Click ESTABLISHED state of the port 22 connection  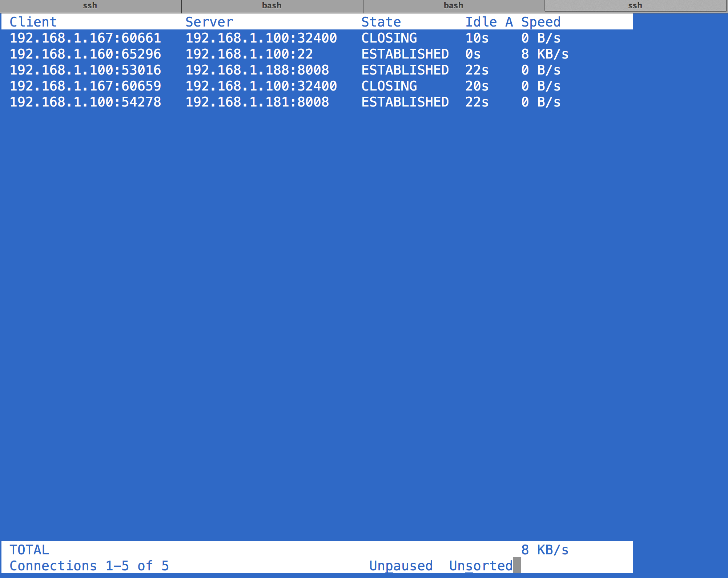405,54
